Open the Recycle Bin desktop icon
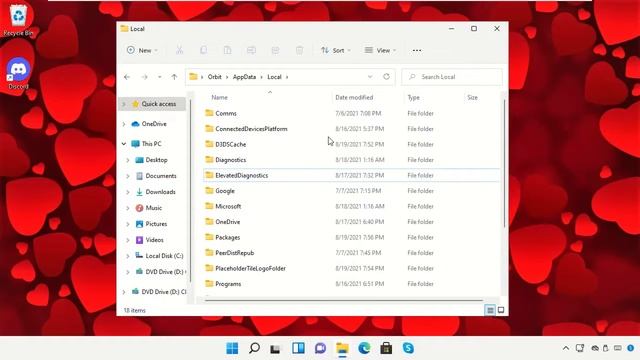Image resolution: width=640 pixels, height=360 pixels. [x=18, y=20]
